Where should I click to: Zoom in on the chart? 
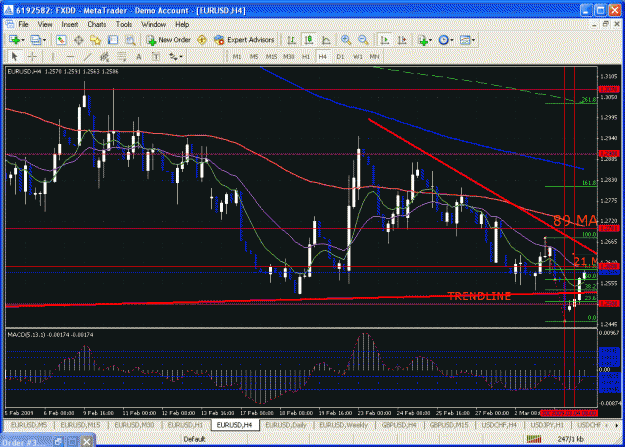click(x=346, y=40)
